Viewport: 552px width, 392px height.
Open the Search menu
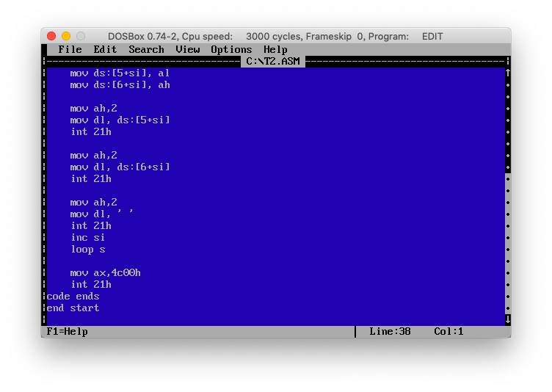pyautogui.click(x=146, y=50)
